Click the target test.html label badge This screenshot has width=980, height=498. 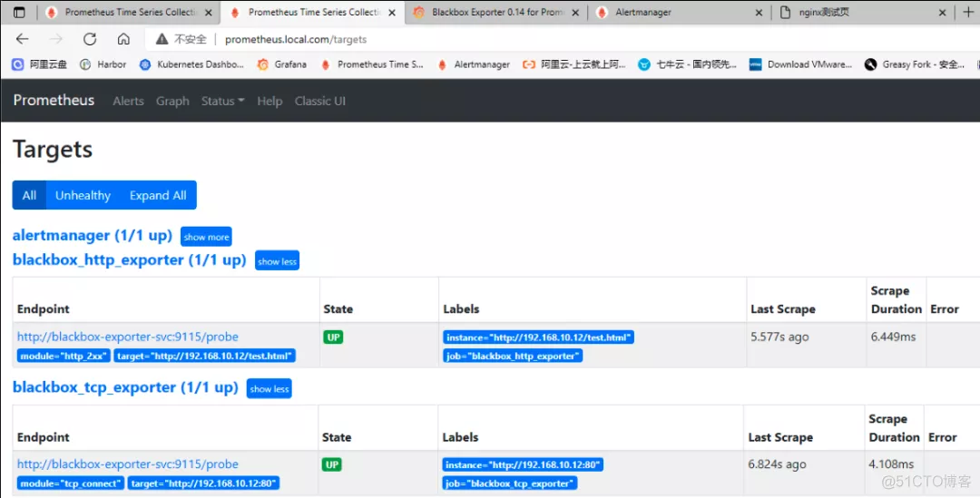pos(204,356)
